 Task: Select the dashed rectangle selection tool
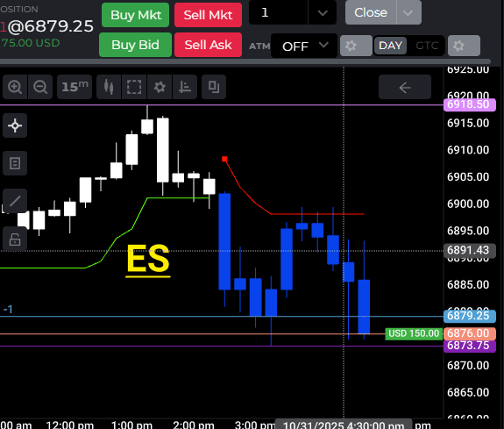tap(134, 87)
